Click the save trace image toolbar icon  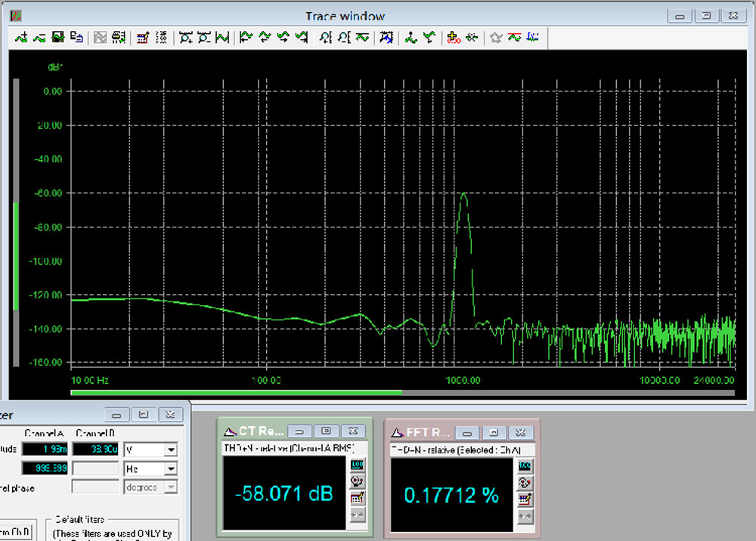point(58,37)
